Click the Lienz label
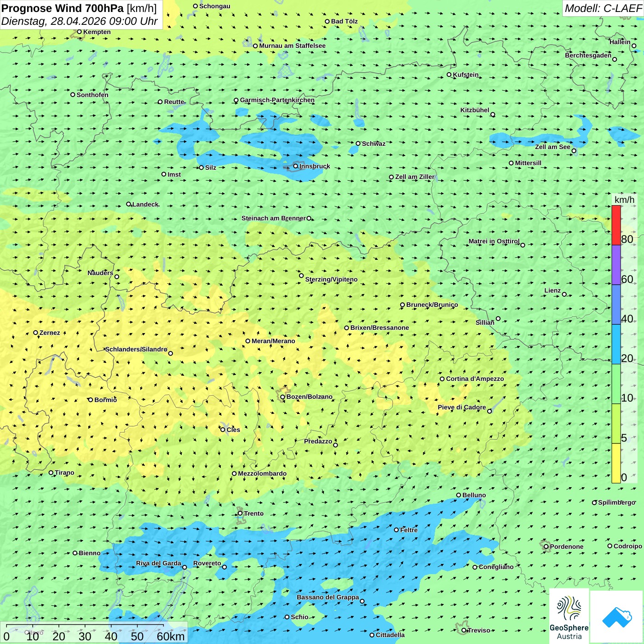This screenshot has height=644, width=644. point(552,290)
